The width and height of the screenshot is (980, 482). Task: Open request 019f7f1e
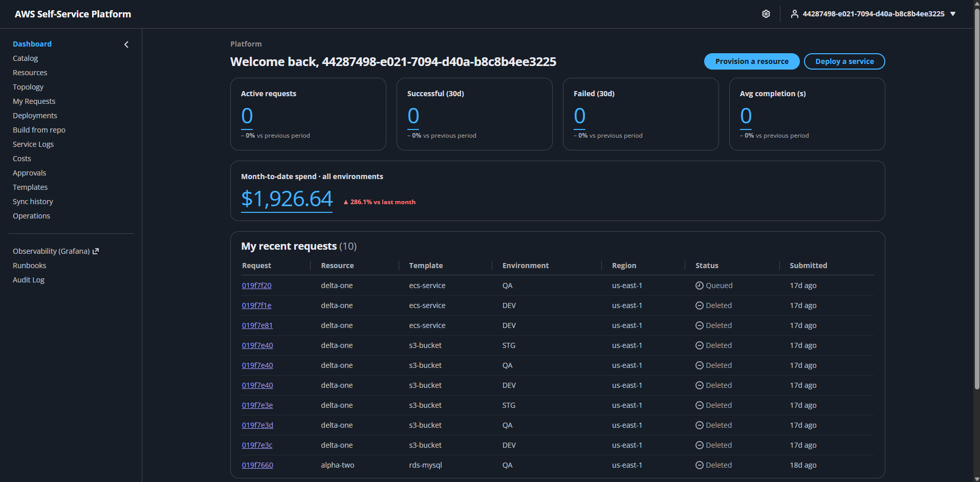tap(257, 305)
